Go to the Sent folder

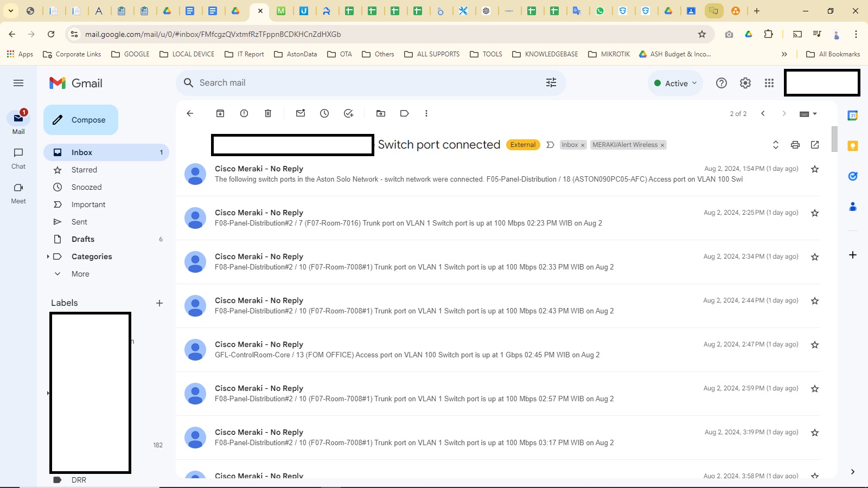click(x=79, y=222)
